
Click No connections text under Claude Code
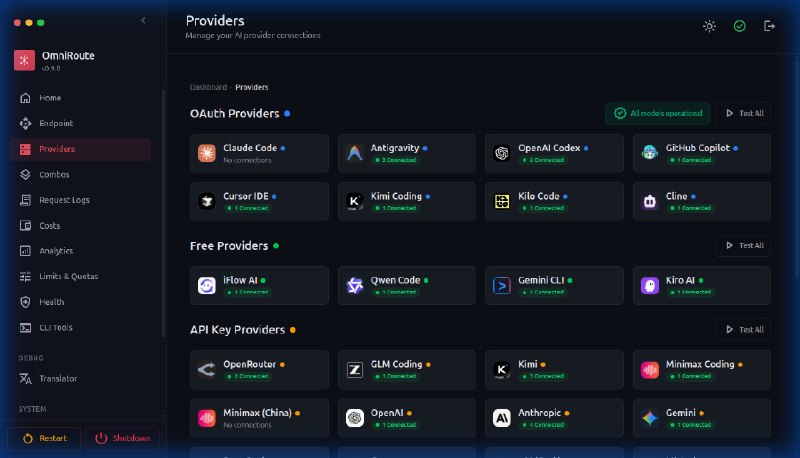click(x=247, y=160)
